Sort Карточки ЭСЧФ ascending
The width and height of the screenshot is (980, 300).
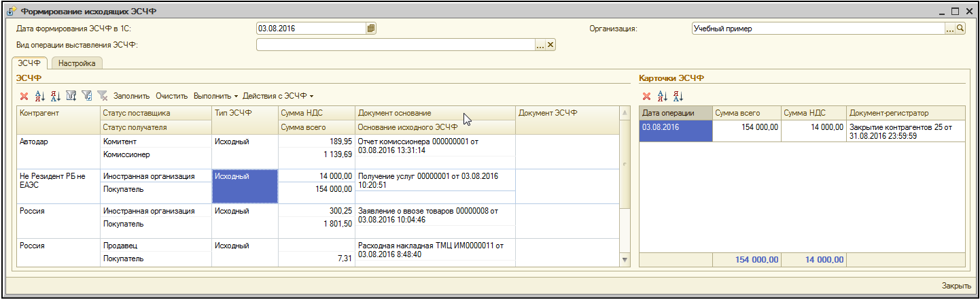tap(662, 96)
